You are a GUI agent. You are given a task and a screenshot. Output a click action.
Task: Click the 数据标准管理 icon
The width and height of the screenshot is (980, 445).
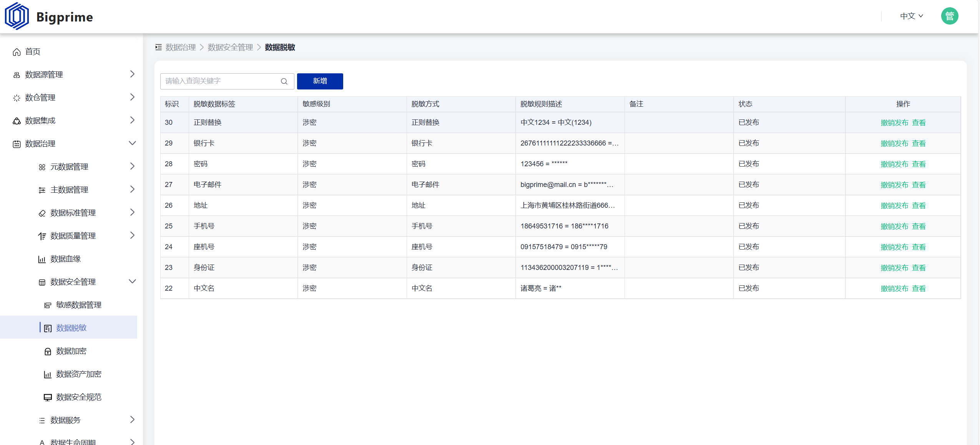click(x=42, y=213)
